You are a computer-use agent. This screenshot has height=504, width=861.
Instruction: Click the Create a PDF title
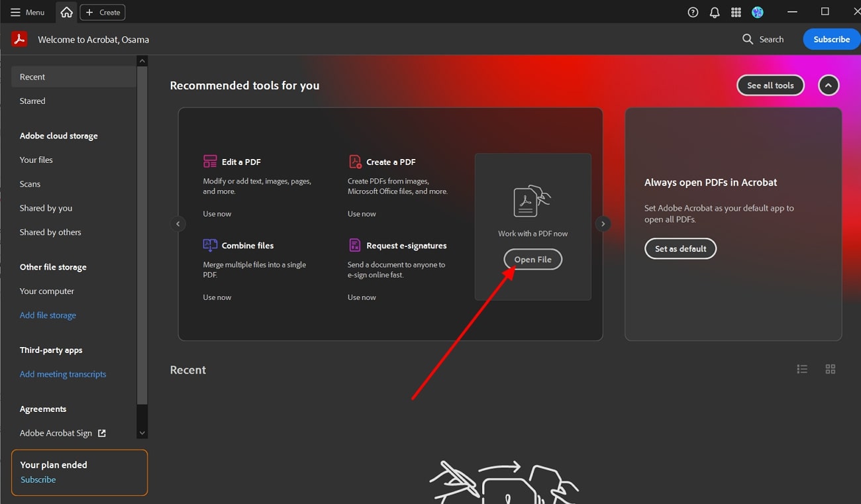click(391, 162)
